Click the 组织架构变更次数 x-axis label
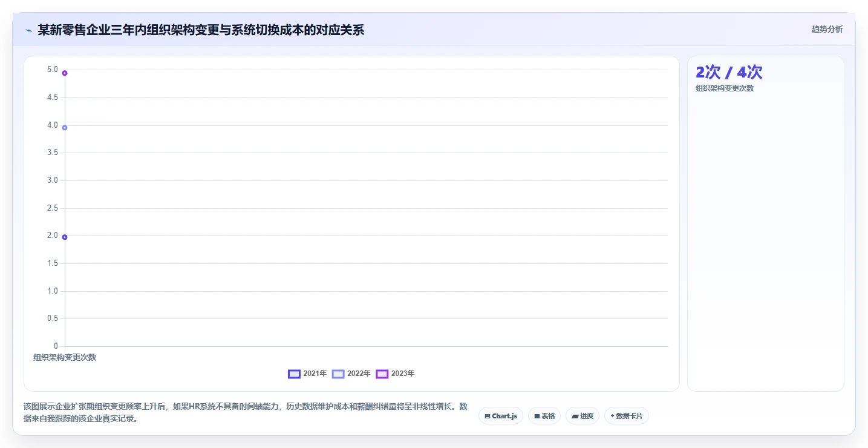868x448 pixels. tap(65, 357)
